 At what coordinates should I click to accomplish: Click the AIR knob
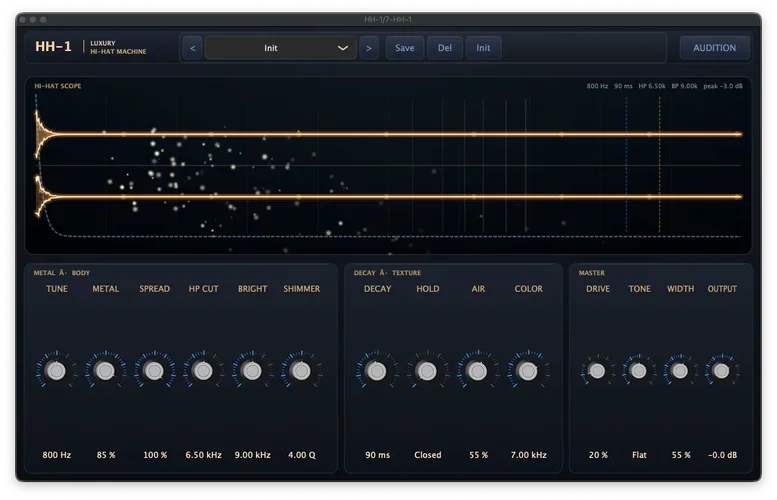click(x=477, y=371)
